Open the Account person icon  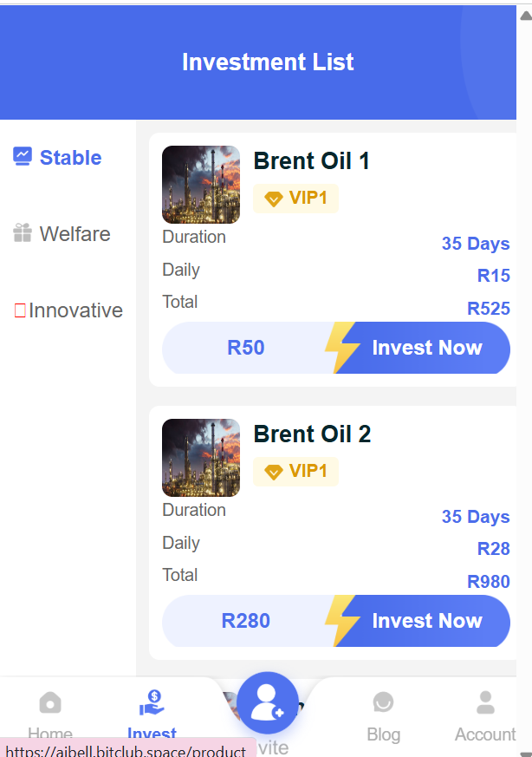click(485, 702)
